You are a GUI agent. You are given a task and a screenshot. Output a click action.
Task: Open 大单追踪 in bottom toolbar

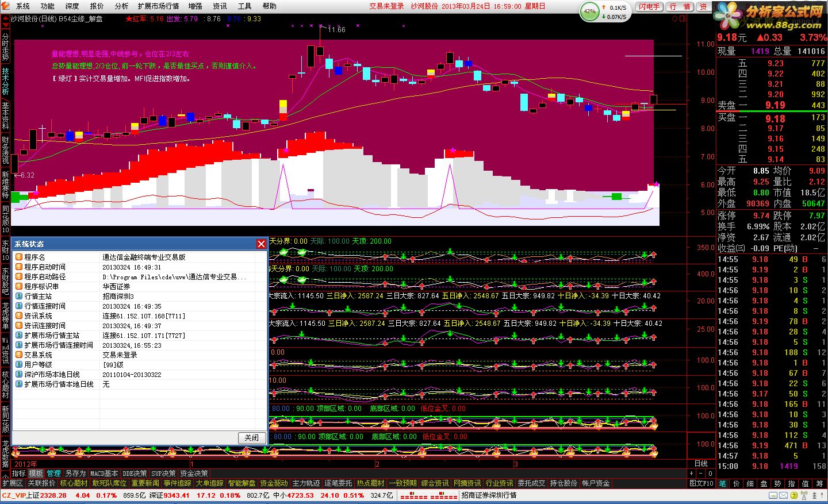[209, 483]
